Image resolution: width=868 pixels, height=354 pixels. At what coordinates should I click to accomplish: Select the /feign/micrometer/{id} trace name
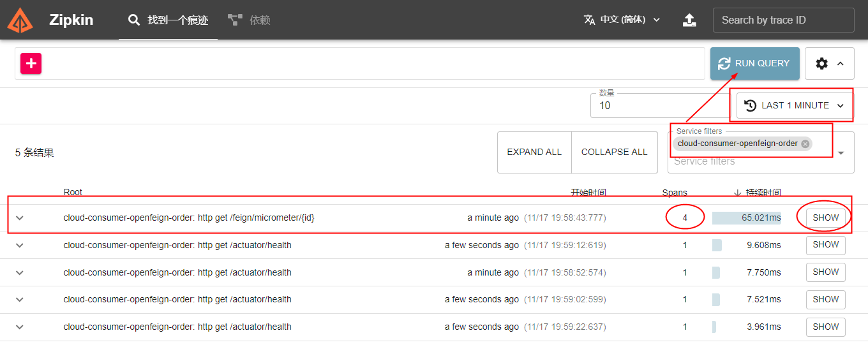189,218
